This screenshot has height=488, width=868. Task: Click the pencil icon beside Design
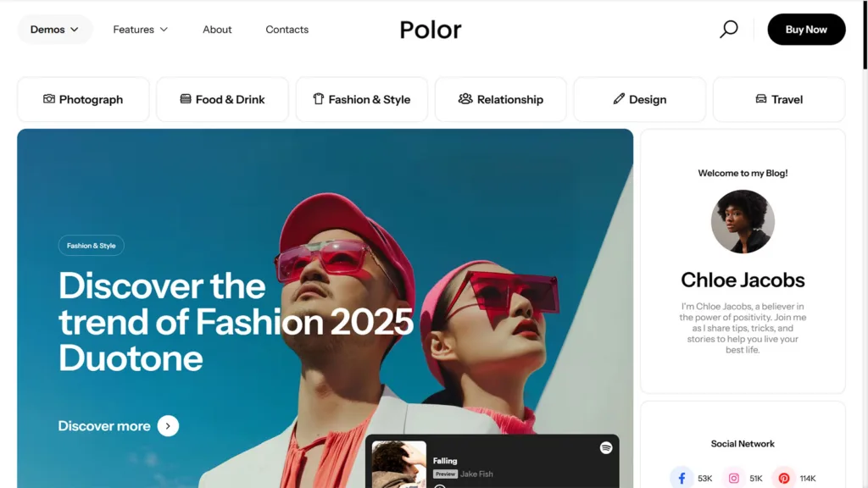pos(619,98)
